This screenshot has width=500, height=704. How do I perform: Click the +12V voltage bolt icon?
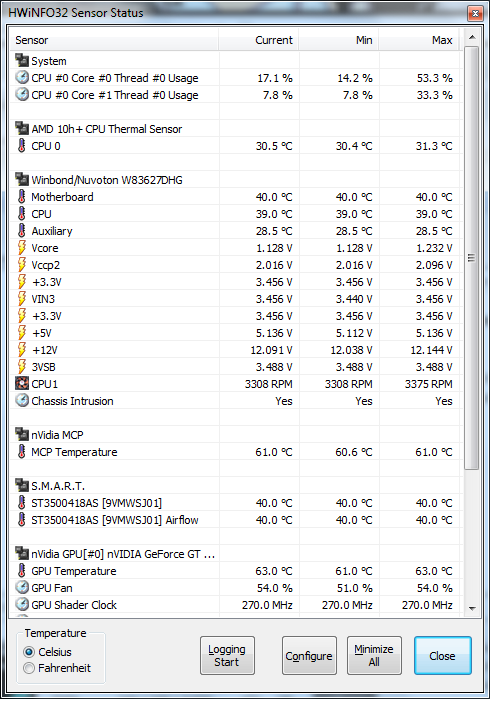22,349
